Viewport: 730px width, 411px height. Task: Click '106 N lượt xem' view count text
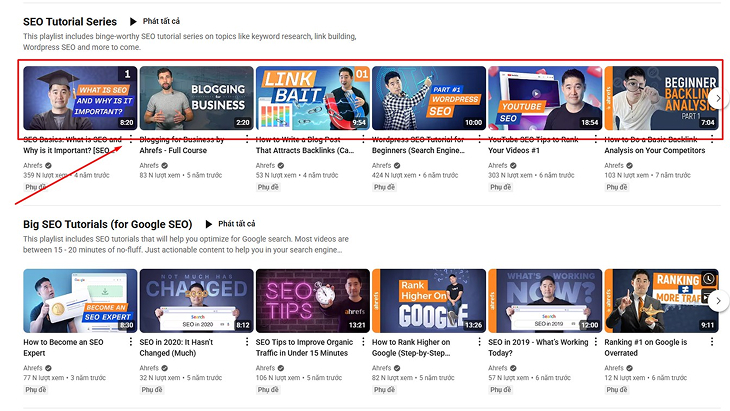[x=278, y=378]
